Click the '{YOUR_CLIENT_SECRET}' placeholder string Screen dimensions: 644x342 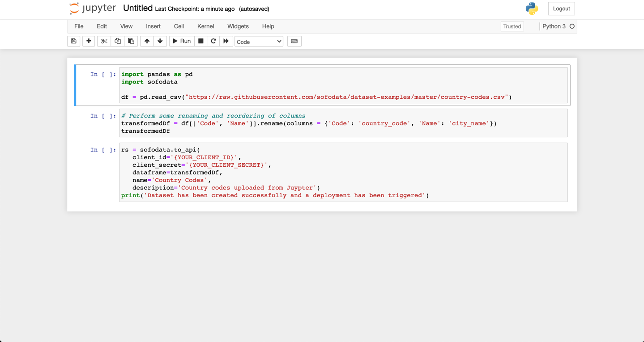[226, 165]
